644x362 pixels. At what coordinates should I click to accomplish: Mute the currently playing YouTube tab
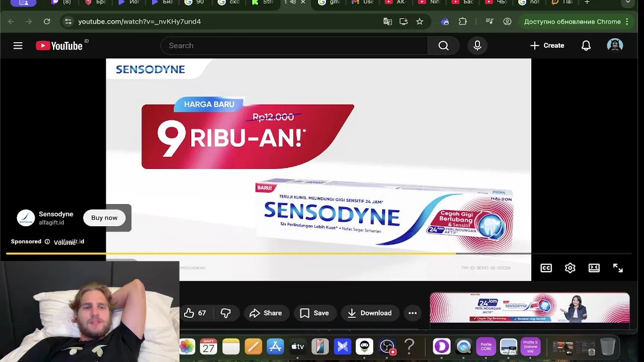(293, 2)
